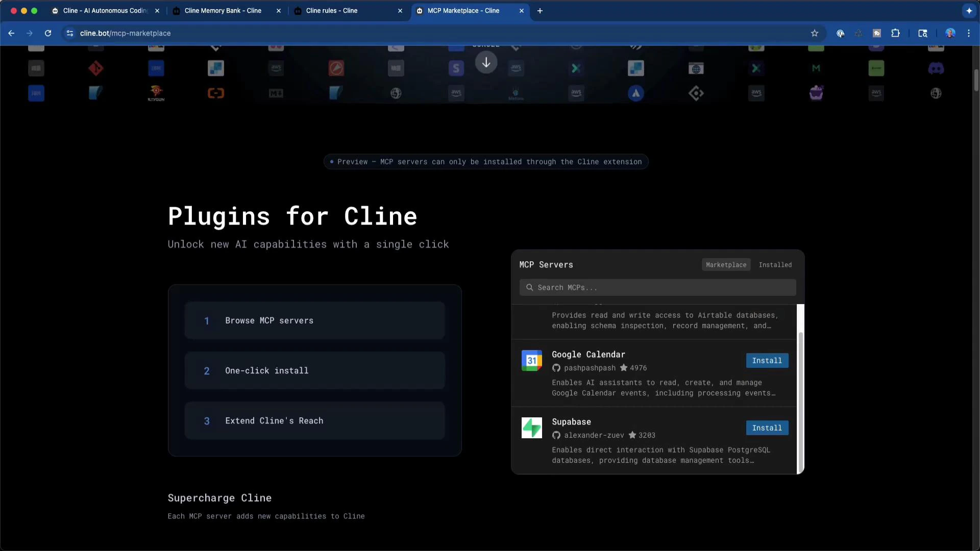This screenshot has width=980, height=551.
Task: Open the alexander-zuev author link
Action: (594, 435)
